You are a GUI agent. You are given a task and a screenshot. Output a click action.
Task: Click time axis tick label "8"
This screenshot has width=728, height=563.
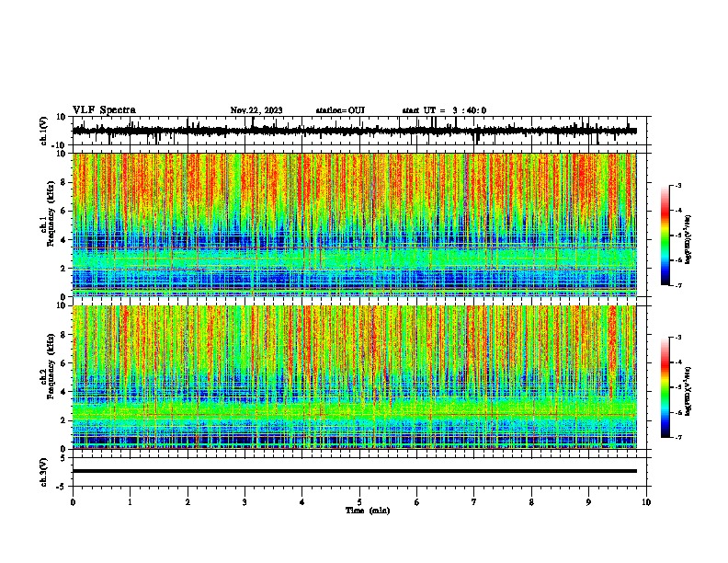pyautogui.click(x=531, y=502)
